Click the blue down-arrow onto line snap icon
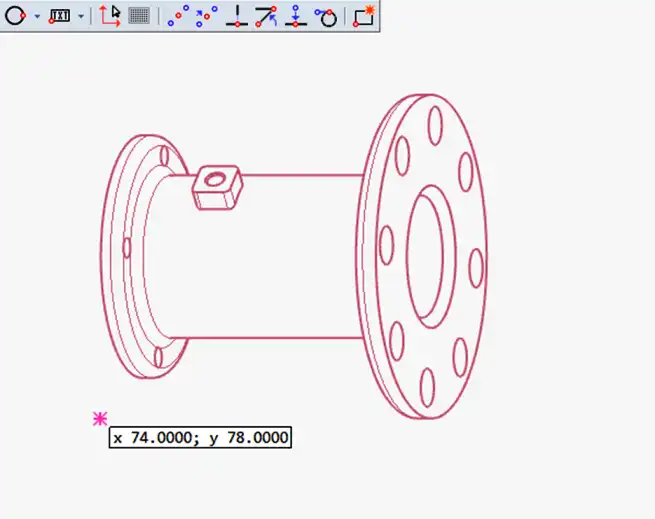Viewport: 655px width, 519px height. [x=295, y=16]
